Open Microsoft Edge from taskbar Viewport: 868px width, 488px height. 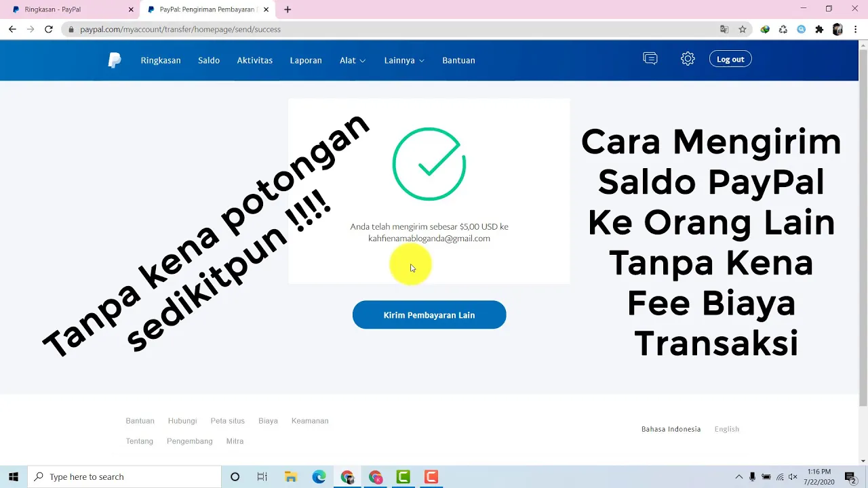[319, 476]
